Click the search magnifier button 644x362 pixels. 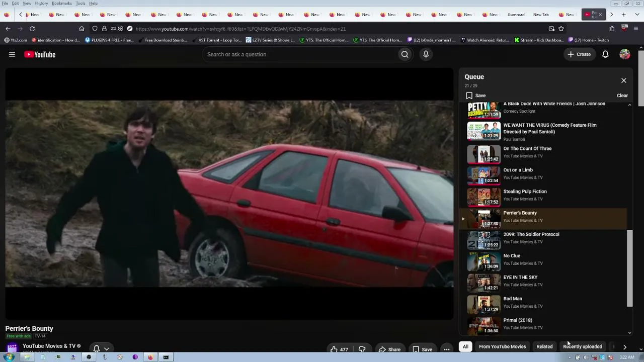pyautogui.click(x=405, y=54)
